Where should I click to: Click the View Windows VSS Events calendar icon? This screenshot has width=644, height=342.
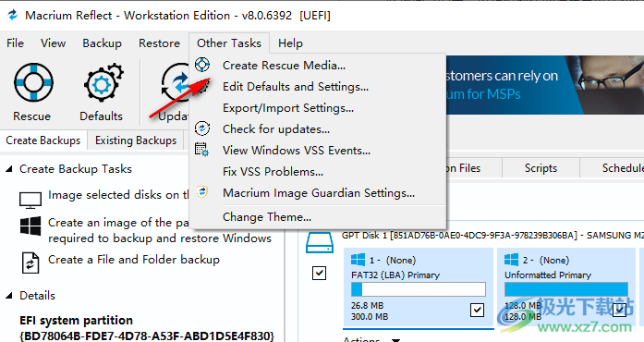point(202,150)
